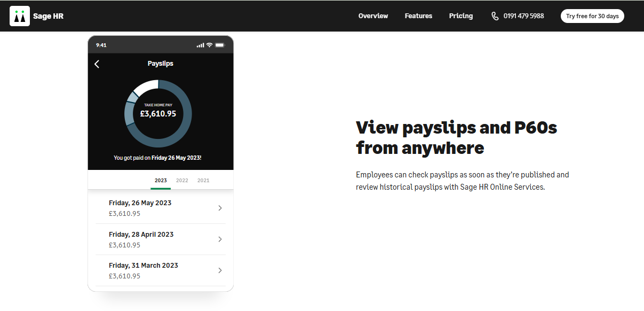Click the take home pay amount £3,610.95
The height and width of the screenshot is (311, 644).
click(158, 114)
